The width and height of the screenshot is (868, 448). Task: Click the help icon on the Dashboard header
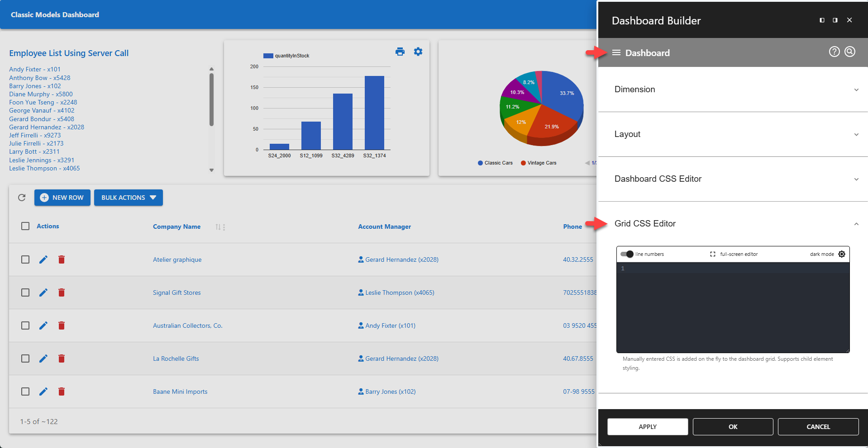(x=834, y=52)
